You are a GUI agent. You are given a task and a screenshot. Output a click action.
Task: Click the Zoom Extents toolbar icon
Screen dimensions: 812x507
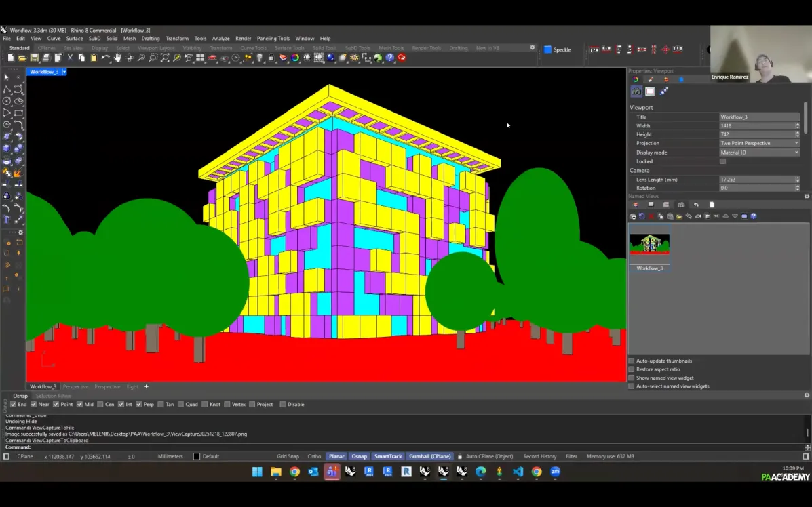[x=165, y=58]
